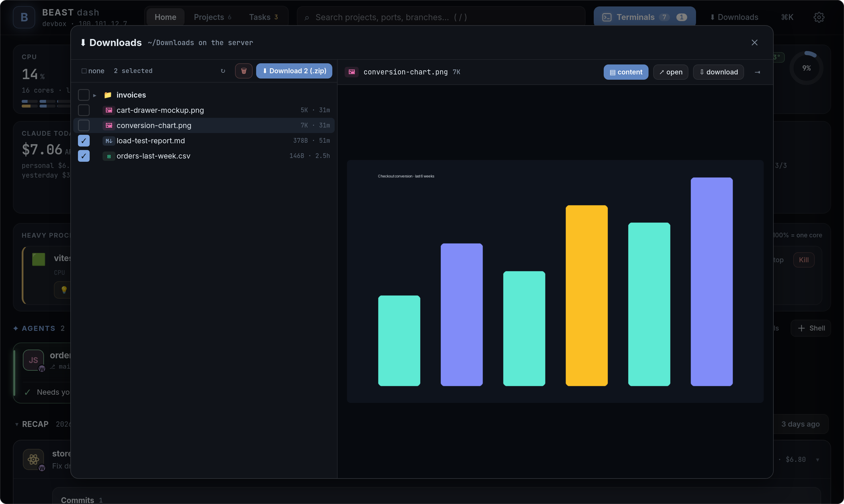The width and height of the screenshot is (844, 504).
Task: Click the CPU core usage bars
Action: point(46,104)
